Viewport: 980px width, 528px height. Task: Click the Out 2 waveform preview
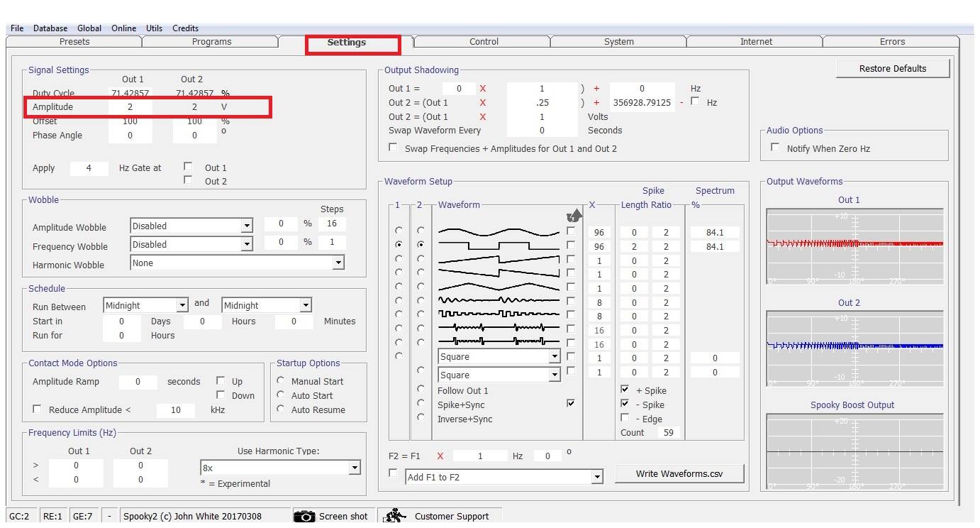click(854, 348)
